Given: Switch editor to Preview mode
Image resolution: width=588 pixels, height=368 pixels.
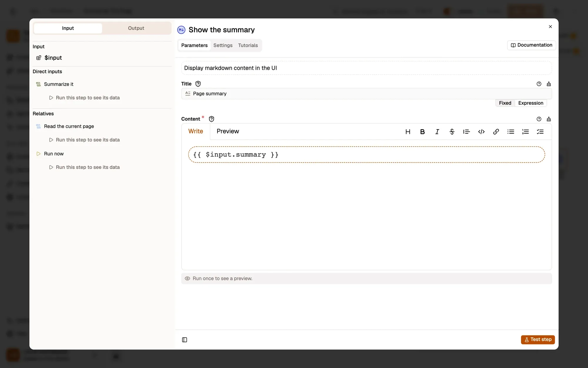Looking at the screenshot, I should point(228,131).
